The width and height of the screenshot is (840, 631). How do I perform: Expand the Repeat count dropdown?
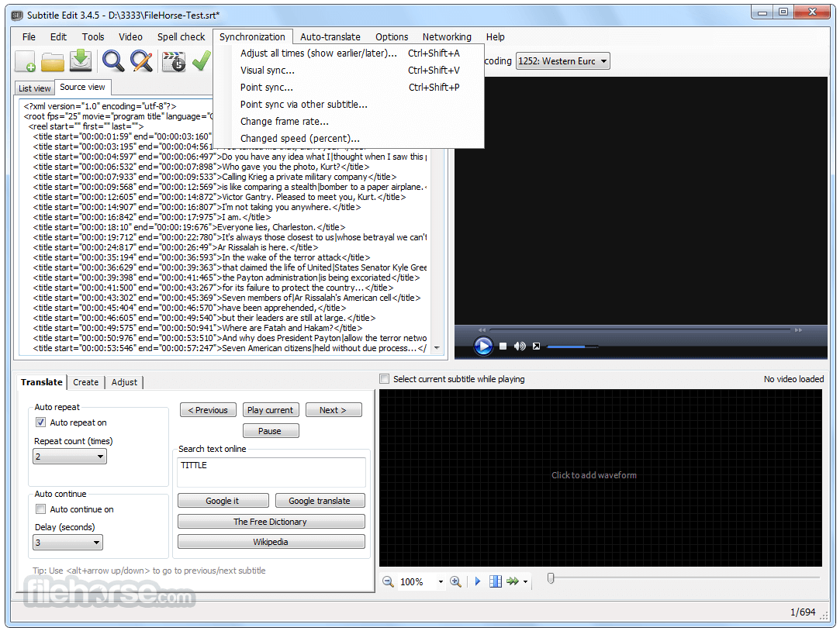coord(69,457)
